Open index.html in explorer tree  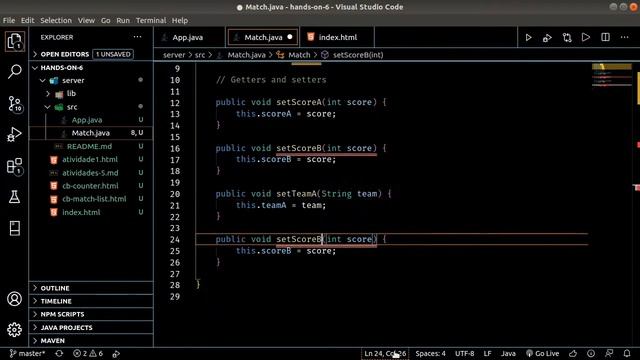pyautogui.click(x=91, y=212)
